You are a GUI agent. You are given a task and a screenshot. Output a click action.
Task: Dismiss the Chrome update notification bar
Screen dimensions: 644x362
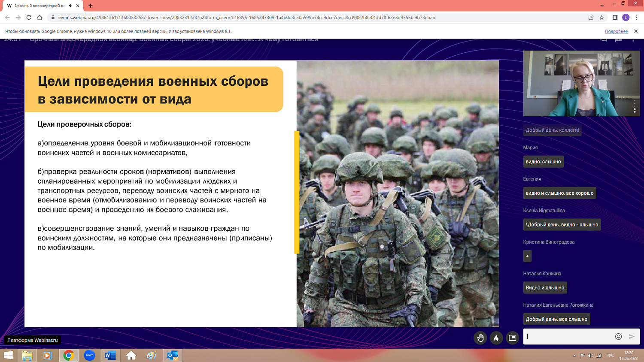636,31
